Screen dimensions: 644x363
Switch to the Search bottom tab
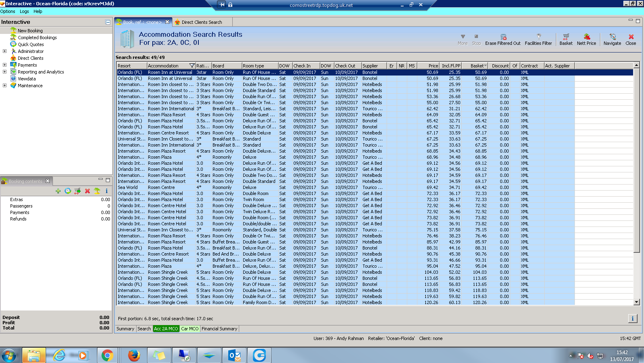(144, 329)
